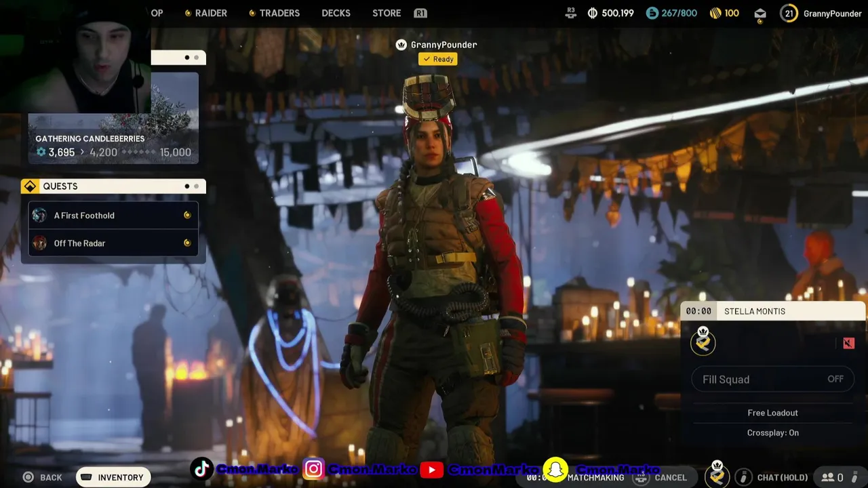Click the controller icon beside CANCEL

point(641,478)
